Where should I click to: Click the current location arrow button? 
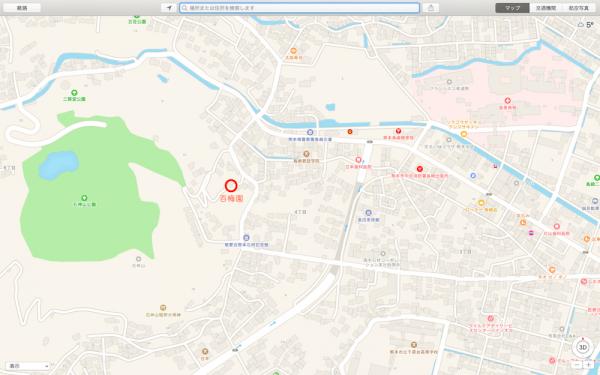169,8
